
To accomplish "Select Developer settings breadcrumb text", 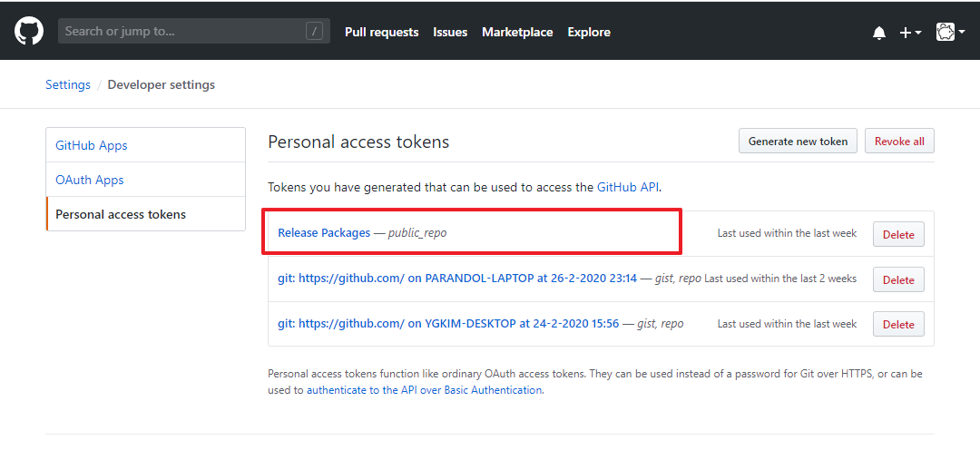I will (162, 84).
